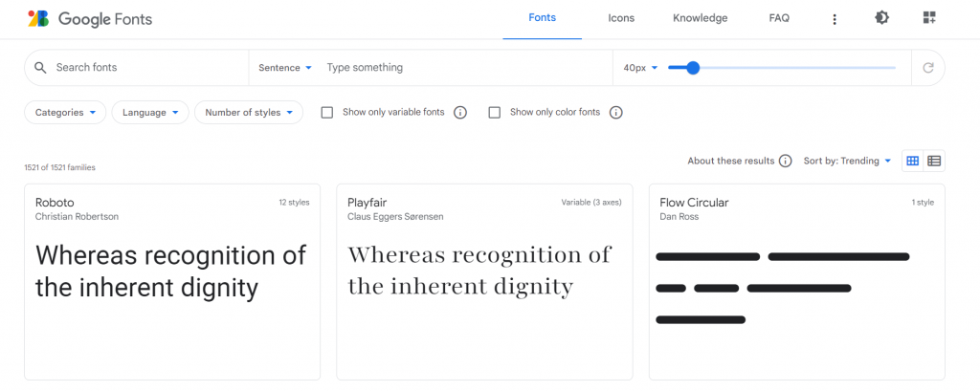
Task: Open the Roboto font title
Action: click(55, 203)
